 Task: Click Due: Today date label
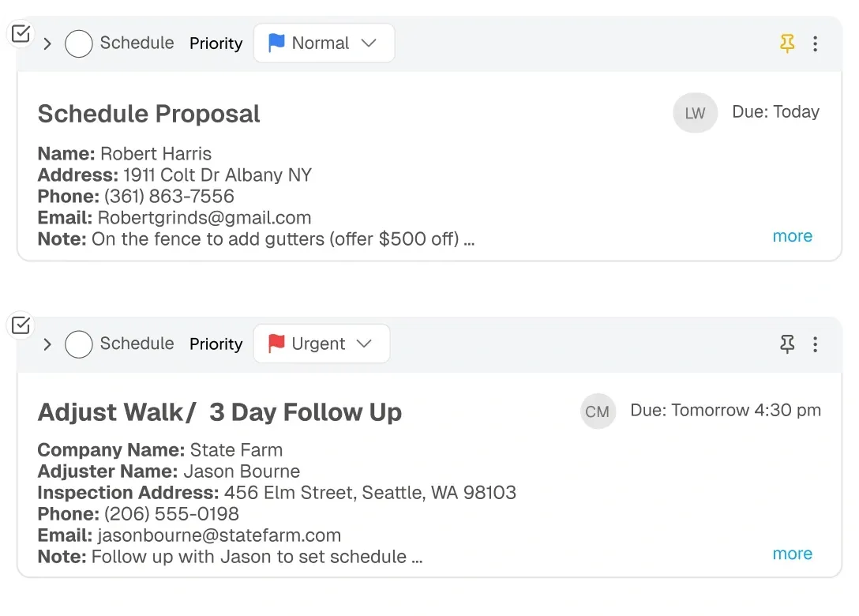pos(776,112)
